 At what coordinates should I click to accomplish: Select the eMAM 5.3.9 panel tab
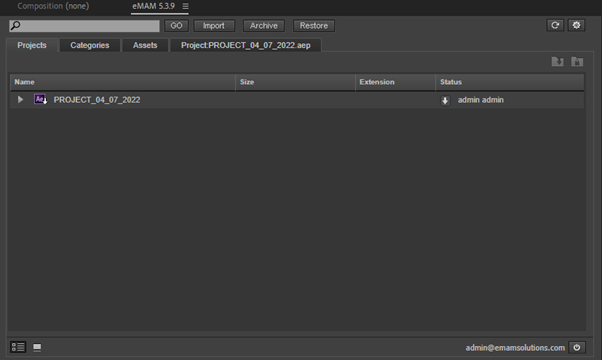coord(154,6)
